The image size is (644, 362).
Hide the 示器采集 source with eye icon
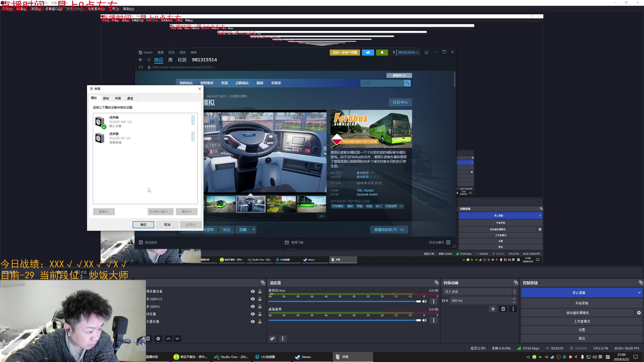[x=253, y=322]
